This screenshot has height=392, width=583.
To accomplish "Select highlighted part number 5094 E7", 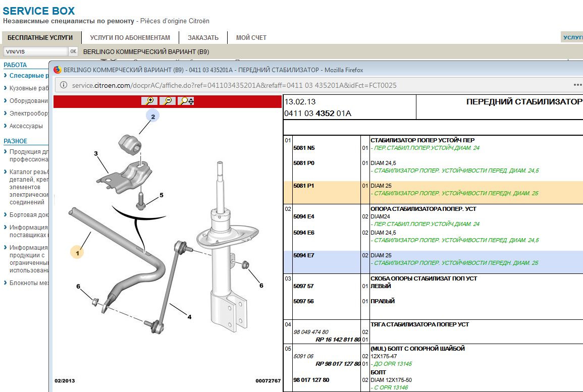I will click(304, 255).
